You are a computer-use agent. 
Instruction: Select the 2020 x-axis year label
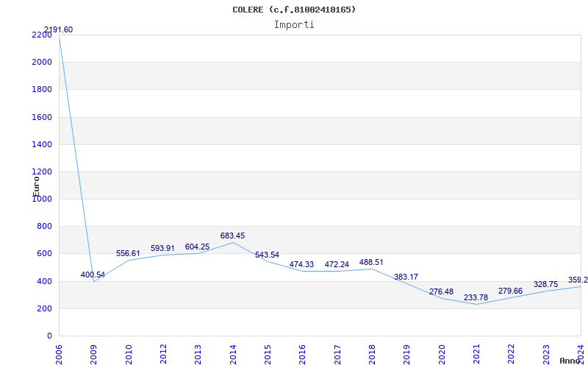coord(442,354)
